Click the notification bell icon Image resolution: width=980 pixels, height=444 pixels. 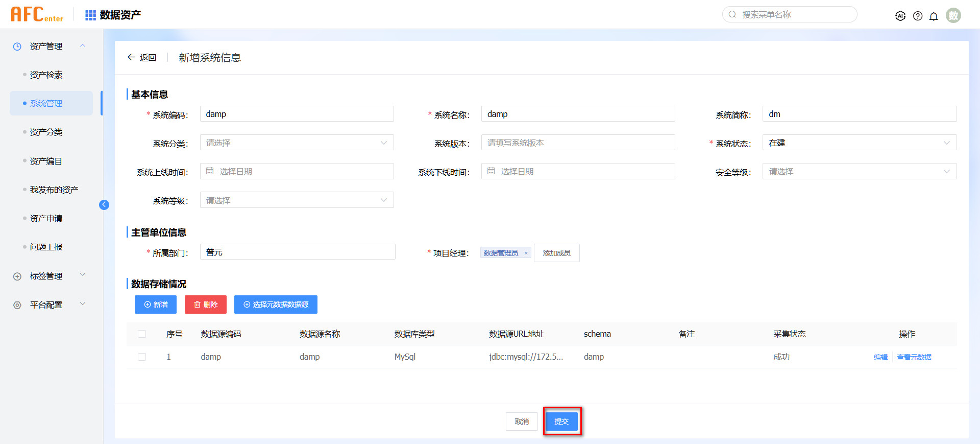[x=934, y=16]
